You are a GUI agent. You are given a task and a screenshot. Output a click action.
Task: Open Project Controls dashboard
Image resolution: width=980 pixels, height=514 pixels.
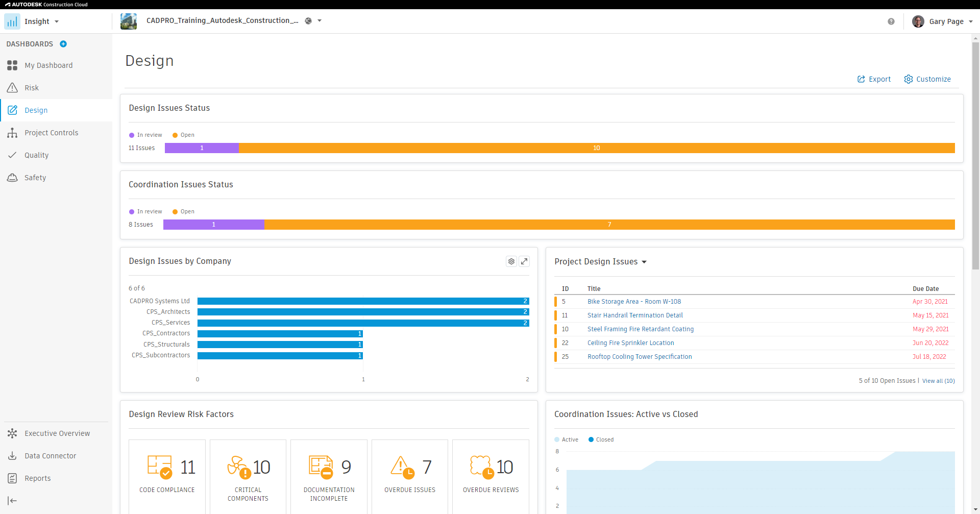[56, 133]
